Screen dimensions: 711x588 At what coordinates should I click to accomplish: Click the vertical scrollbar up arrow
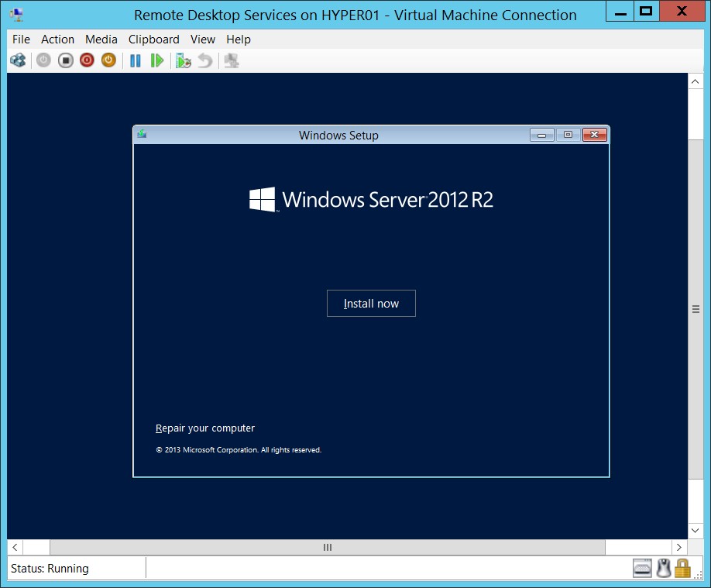(x=696, y=81)
